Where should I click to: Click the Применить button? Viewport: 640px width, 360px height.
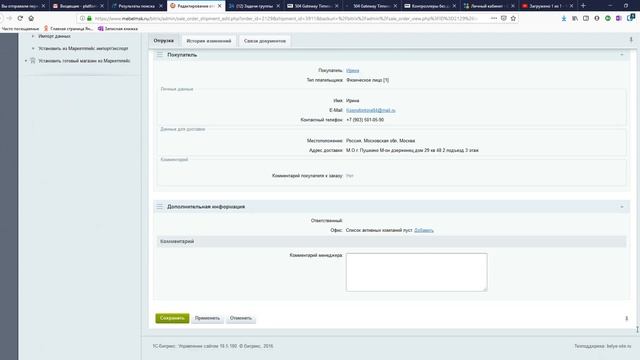tap(207, 318)
